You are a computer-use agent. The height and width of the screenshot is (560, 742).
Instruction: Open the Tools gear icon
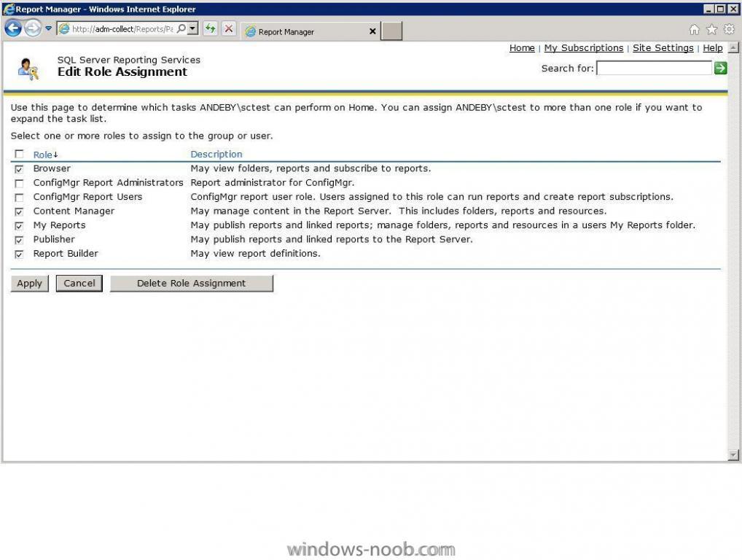pos(729,29)
